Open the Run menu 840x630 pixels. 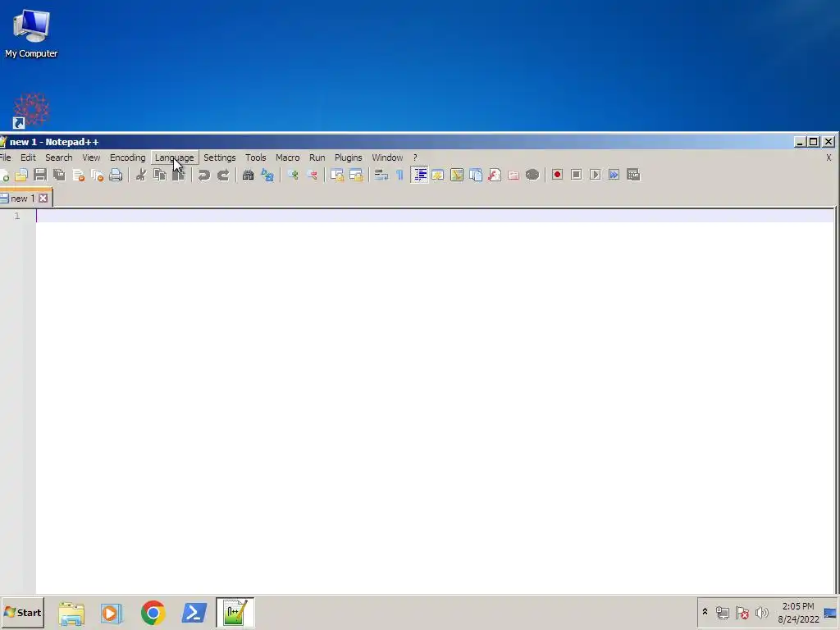[x=317, y=157]
